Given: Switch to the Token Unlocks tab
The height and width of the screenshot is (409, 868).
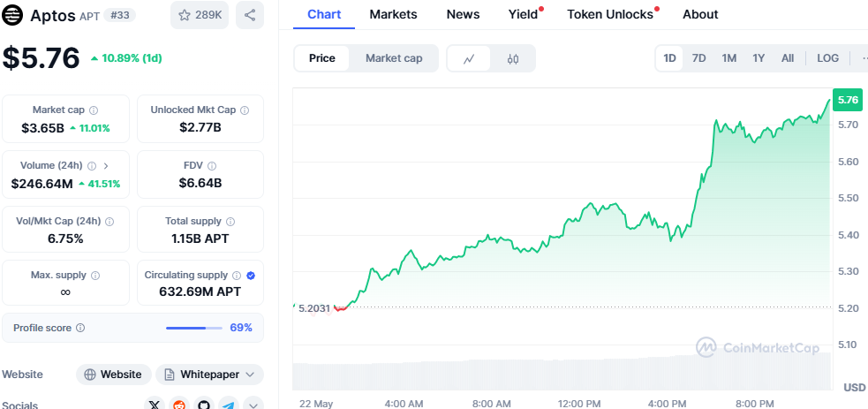Looking at the screenshot, I should pos(610,14).
